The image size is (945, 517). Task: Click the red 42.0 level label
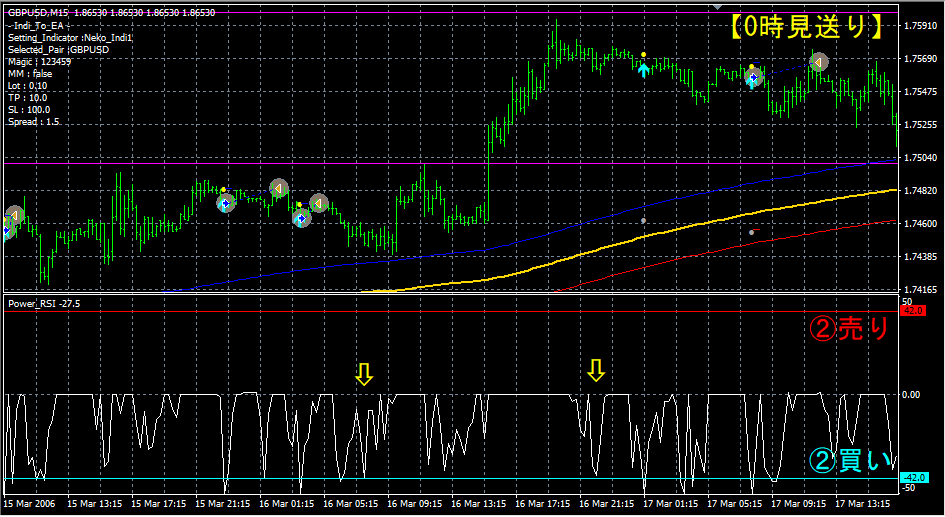tap(912, 311)
